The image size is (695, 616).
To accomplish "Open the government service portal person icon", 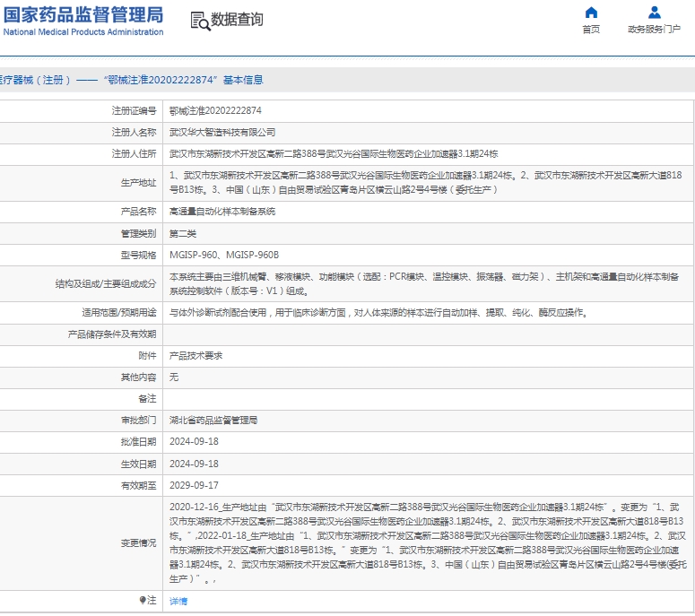I will [x=655, y=13].
